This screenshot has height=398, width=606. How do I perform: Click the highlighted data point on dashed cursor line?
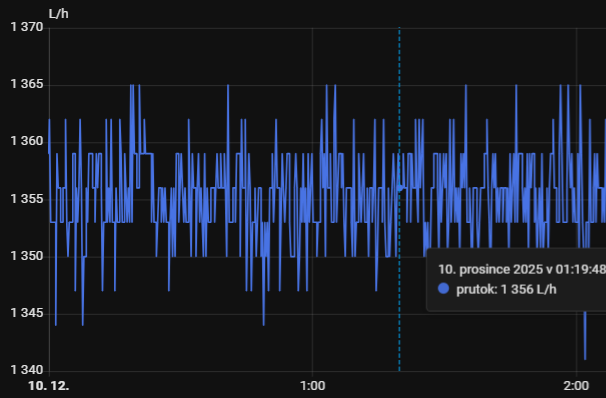[400, 188]
